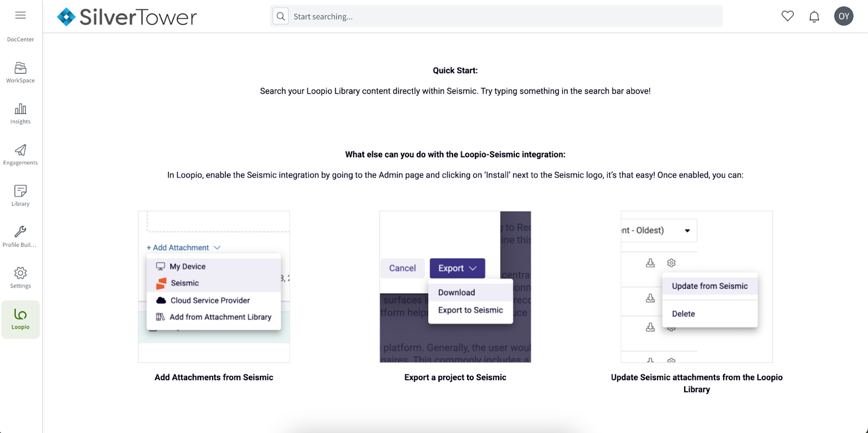Click the Export a project to Seismic caption
This screenshot has height=433, width=868.
click(x=455, y=377)
